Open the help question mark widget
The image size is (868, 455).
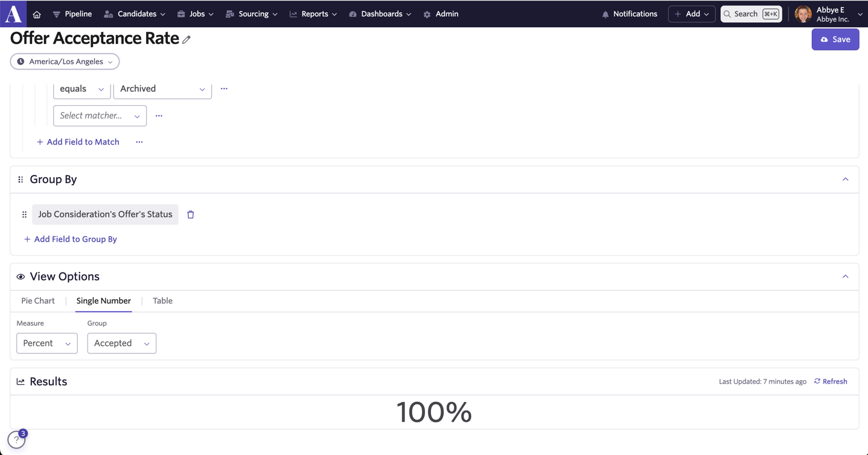[16, 440]
